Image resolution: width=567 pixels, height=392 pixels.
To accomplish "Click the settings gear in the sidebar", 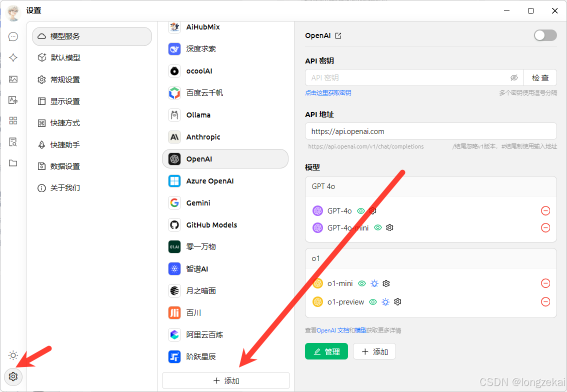I will click(13, 376).
